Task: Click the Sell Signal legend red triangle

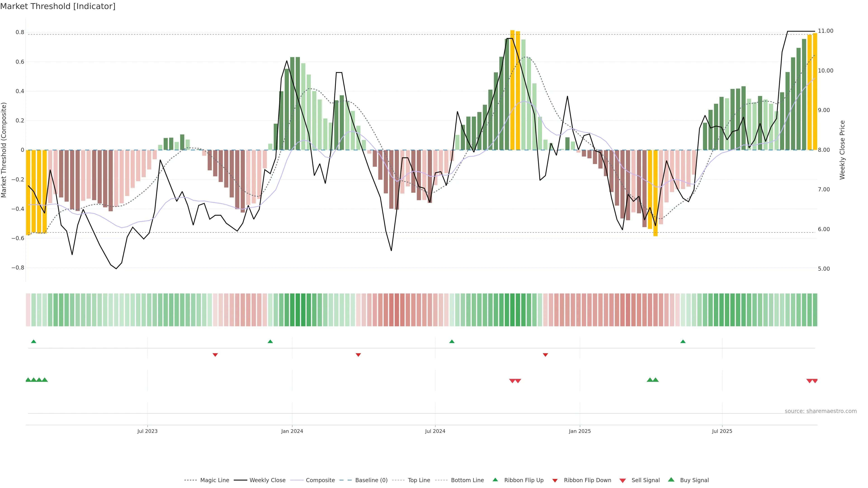Action: pos(622,480)
